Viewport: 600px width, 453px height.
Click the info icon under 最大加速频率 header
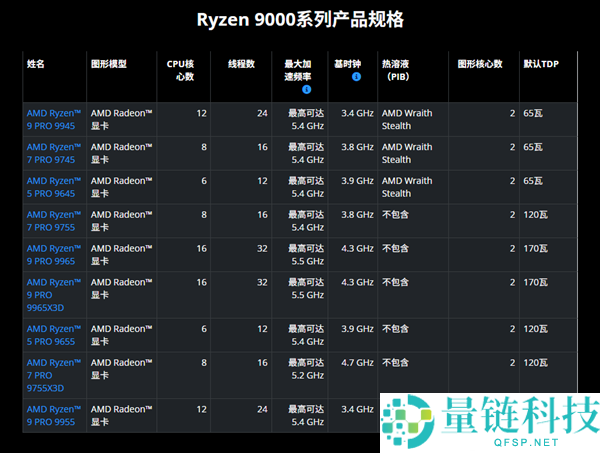(x=307, y=90)
